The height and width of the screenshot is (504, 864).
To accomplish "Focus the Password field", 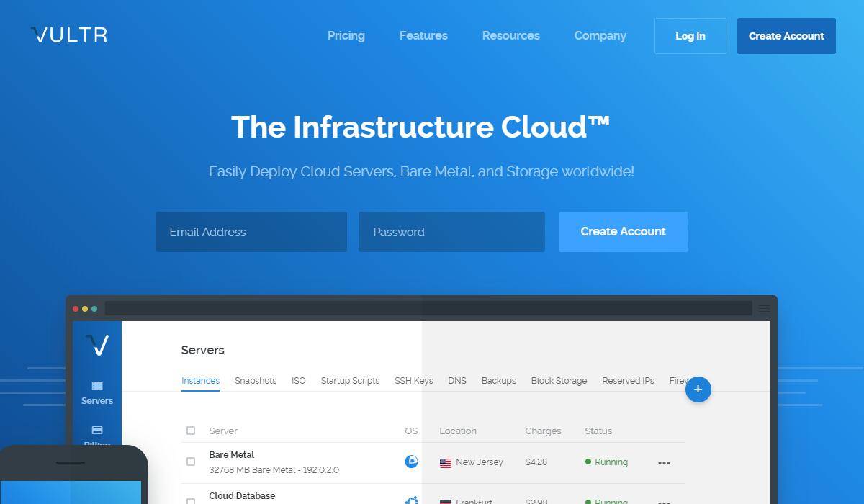I will [451, 232].
